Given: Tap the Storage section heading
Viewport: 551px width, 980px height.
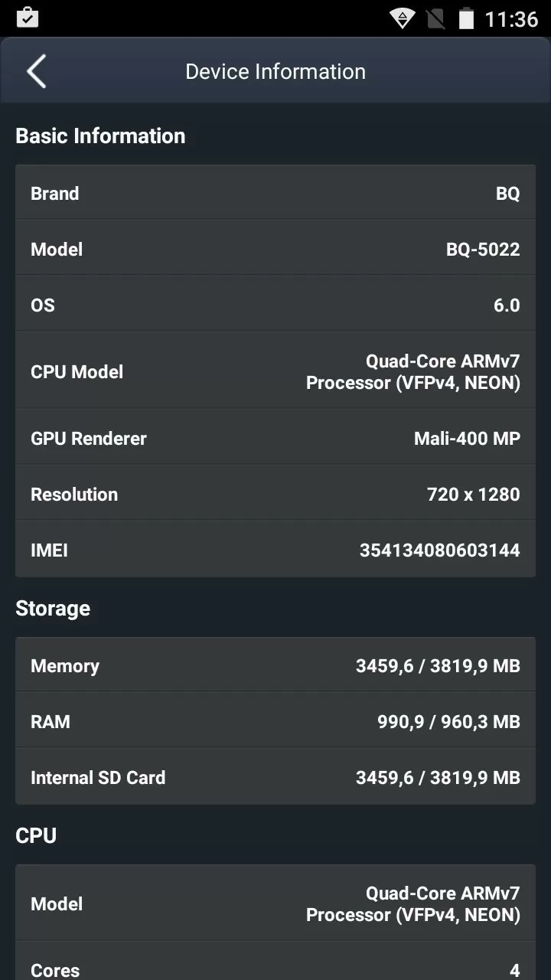Looking at the screenshot, I should [53, 608].
